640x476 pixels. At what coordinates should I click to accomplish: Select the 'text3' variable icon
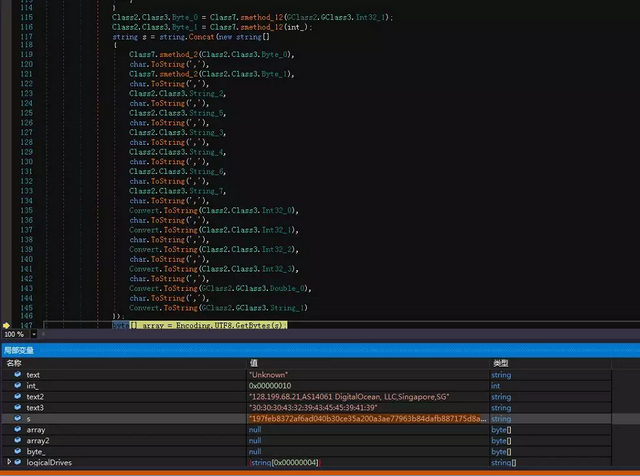(x=18, y=407)
